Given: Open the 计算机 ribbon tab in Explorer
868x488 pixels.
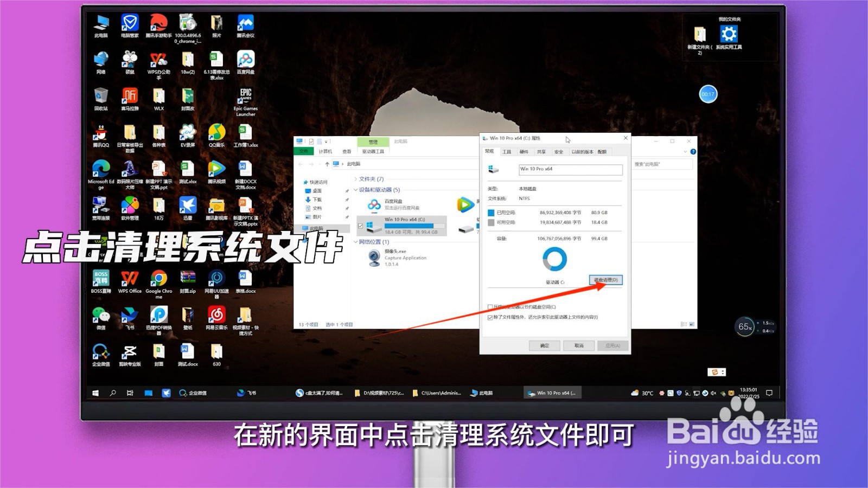Looking at the screenshot, I should point(325,151).
